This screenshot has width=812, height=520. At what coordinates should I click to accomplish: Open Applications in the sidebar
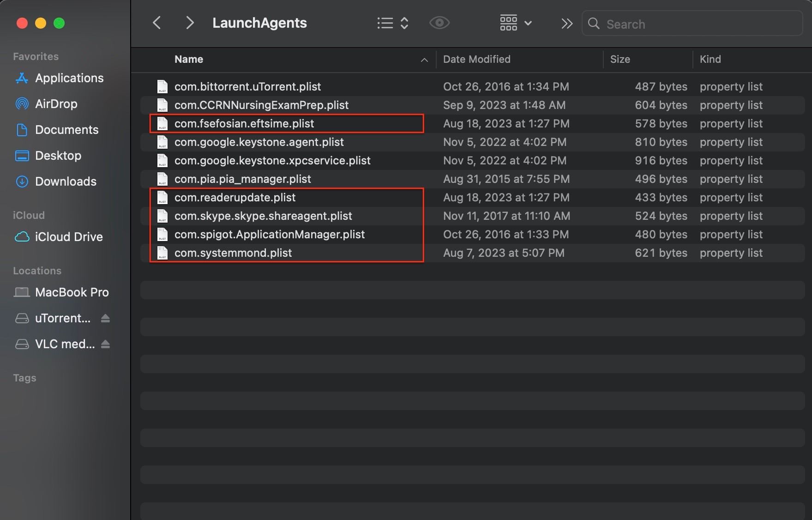(59, 78)
